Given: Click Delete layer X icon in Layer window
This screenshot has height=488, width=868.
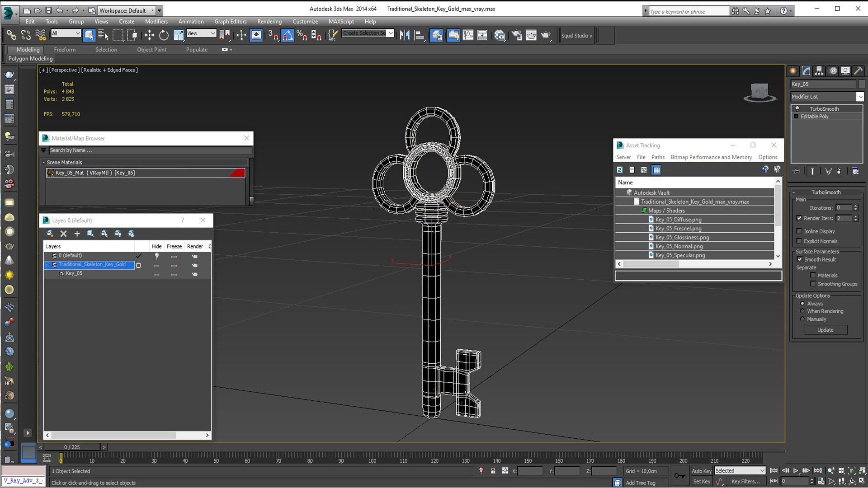Looking at the screenshot, I should tap(63, 234).
